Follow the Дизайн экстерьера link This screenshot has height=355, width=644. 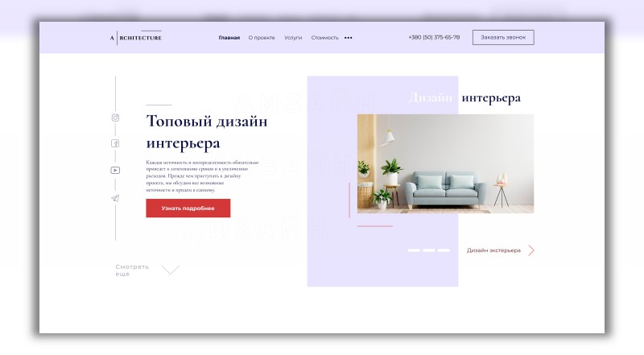[x=493, y=250]
